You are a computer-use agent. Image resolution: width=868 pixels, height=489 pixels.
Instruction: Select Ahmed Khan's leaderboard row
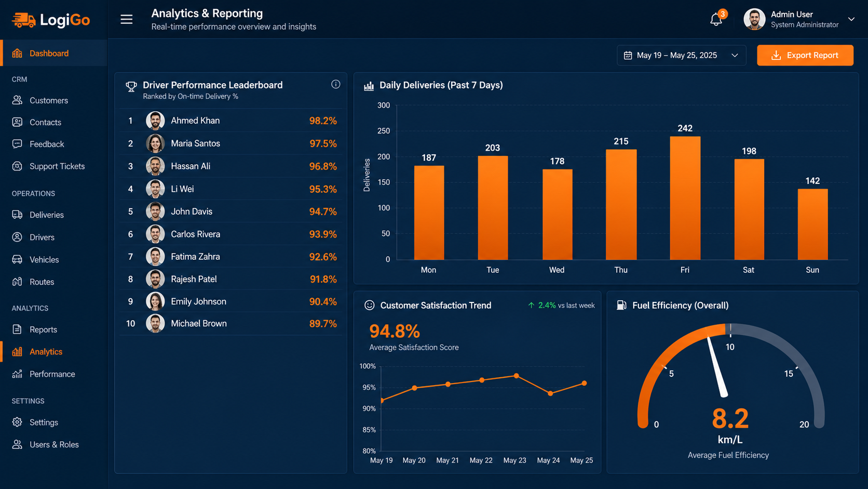click(231, 121)
